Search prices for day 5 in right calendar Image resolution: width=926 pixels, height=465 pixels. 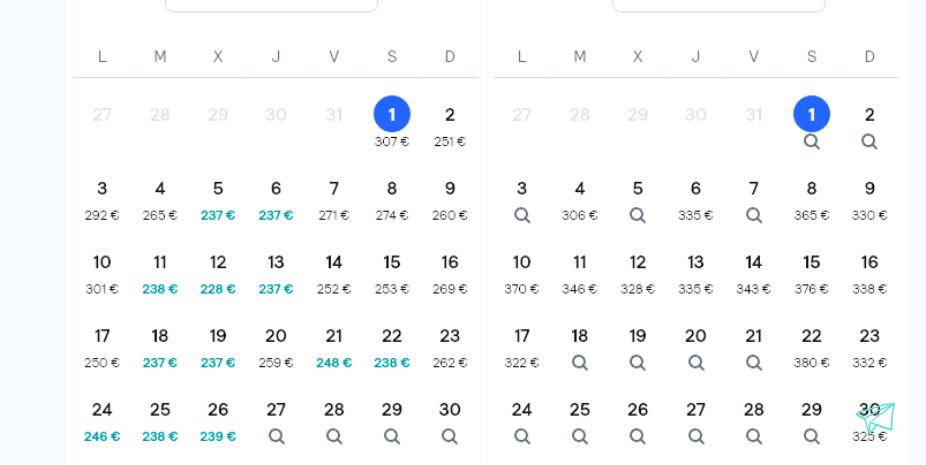pyautogui.click(x=637, y=215)
